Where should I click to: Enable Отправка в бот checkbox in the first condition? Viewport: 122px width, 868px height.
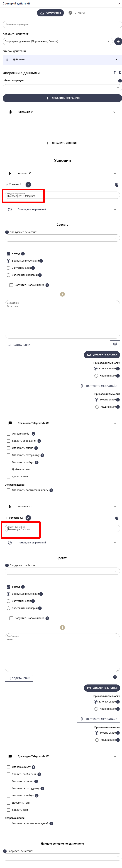click(8, 434)
